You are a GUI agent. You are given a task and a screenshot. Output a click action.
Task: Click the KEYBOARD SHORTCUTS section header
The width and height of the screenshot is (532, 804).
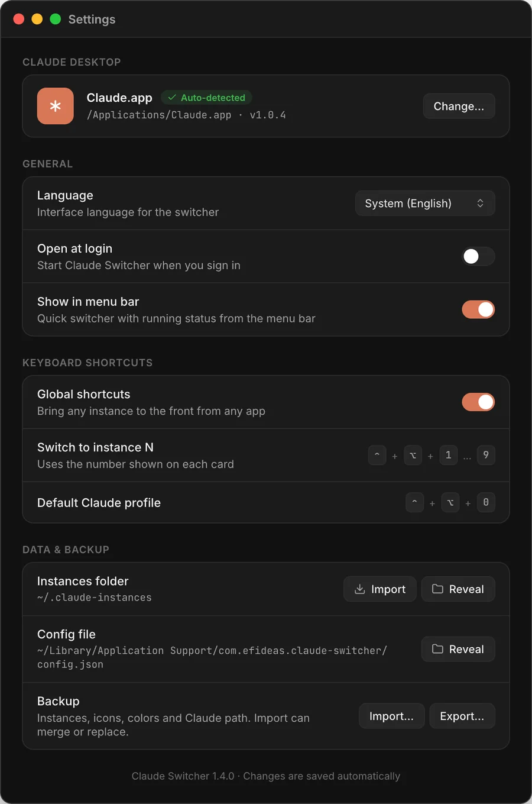coord(87,363)
